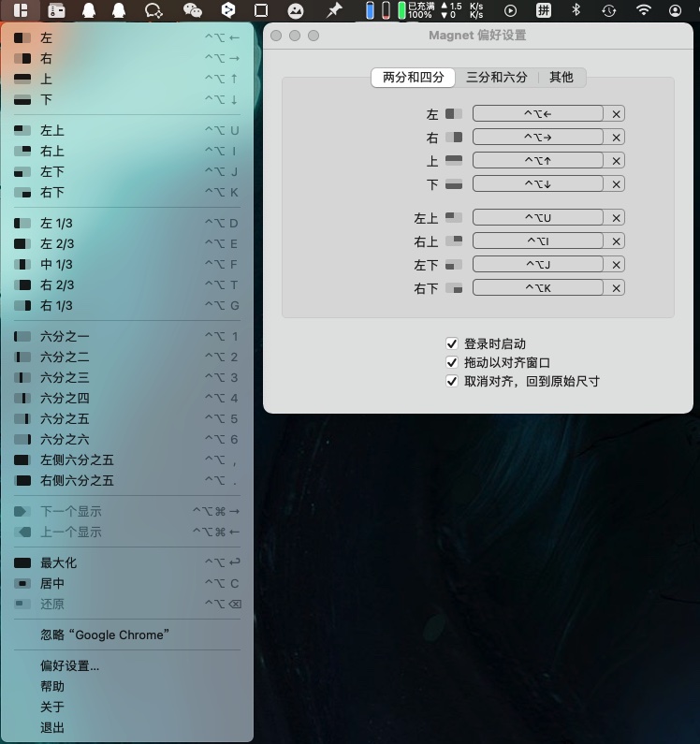
Task: Clear the 右 shortcut with its X button
Action: pyautogui.click(x=616, y=138)
